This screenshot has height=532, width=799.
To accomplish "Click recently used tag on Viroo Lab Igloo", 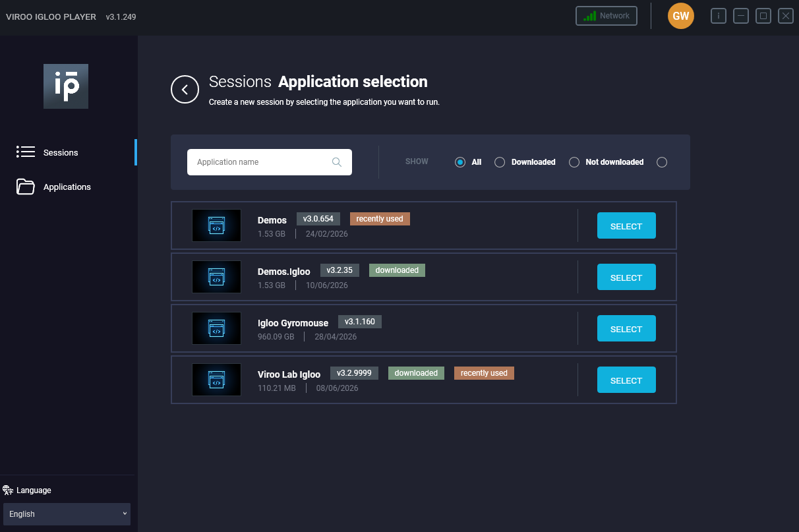I will pyautogui.click(x=484, y=373).
